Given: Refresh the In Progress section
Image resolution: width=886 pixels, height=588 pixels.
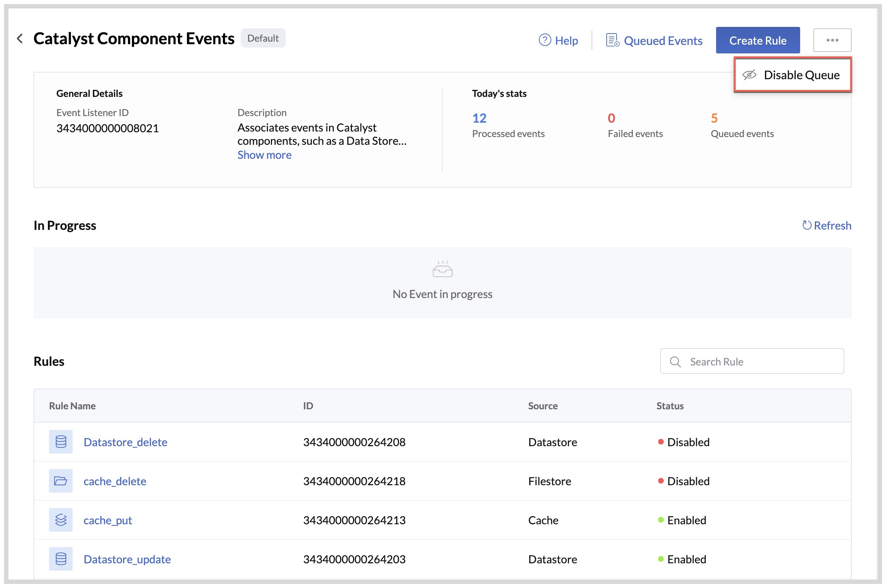Looking at the screenshot, I should (826, 225).
